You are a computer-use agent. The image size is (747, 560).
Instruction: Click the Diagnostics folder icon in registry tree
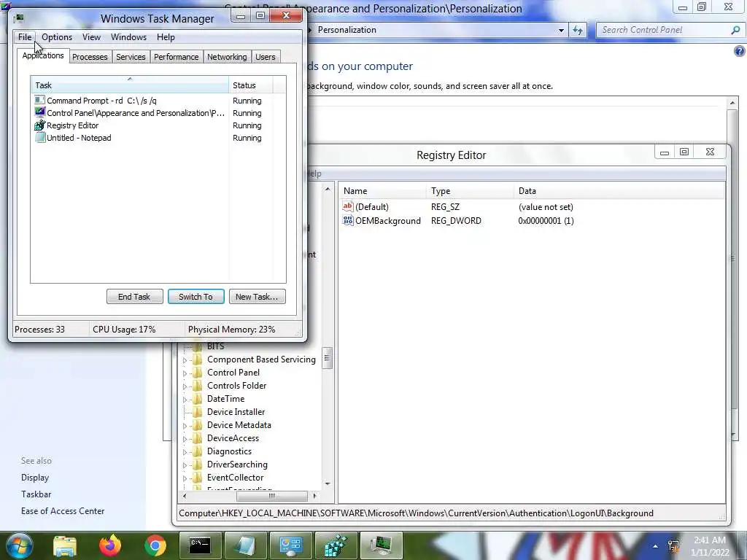click(198, 451)
